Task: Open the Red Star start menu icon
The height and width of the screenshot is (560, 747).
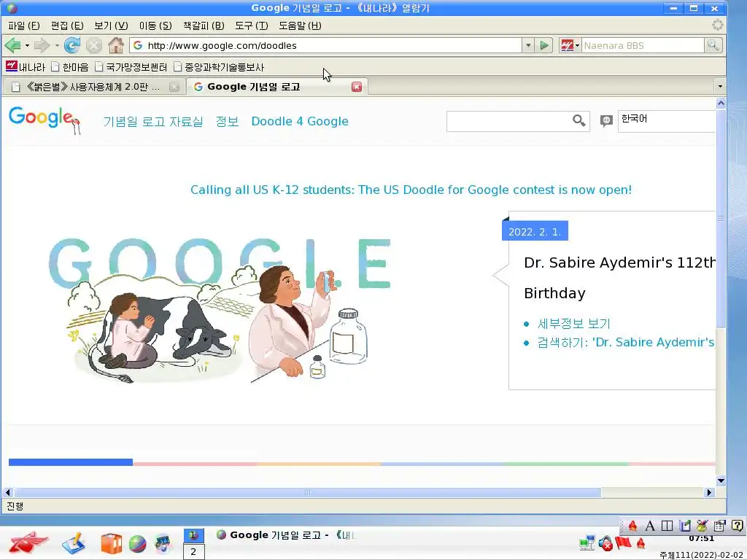Action: tap(28, 542)
